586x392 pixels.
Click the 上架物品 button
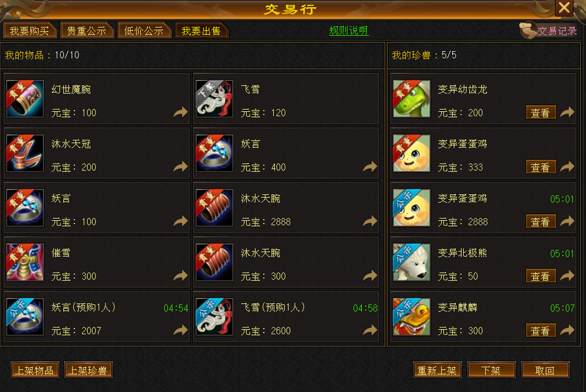tap(35, 370)
